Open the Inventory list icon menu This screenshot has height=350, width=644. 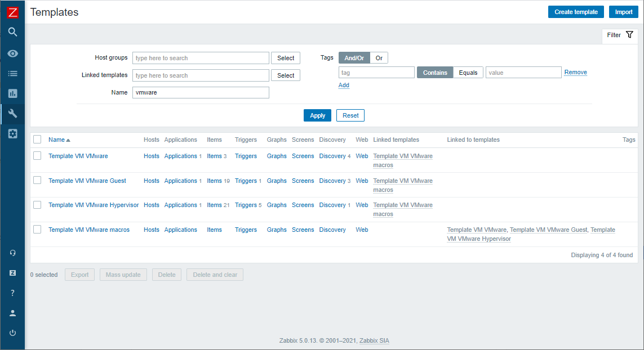13,74
